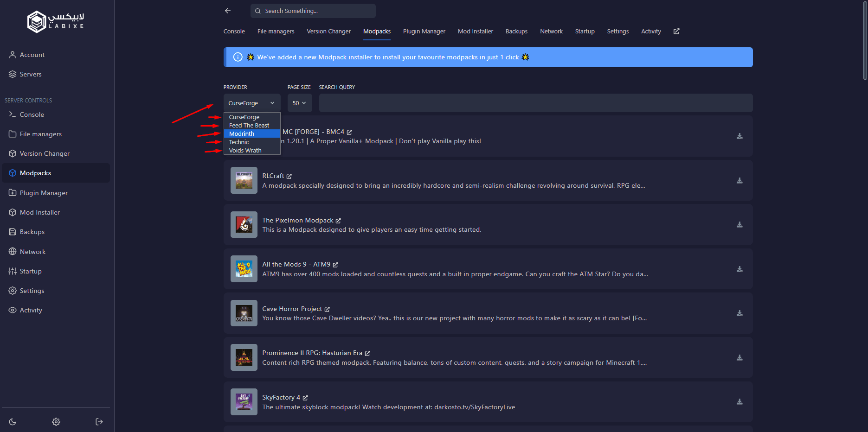Open Console in the sidebar
The image size is (868, 432).
56,114
